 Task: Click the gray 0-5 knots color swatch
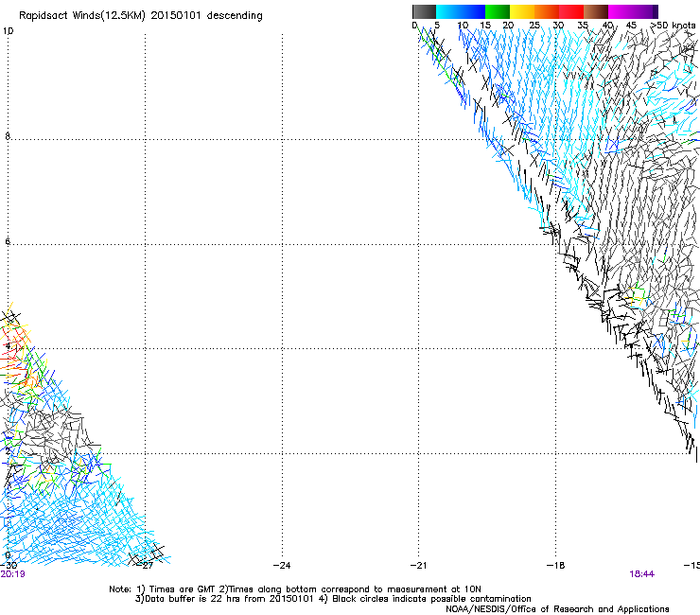[424, 11]
